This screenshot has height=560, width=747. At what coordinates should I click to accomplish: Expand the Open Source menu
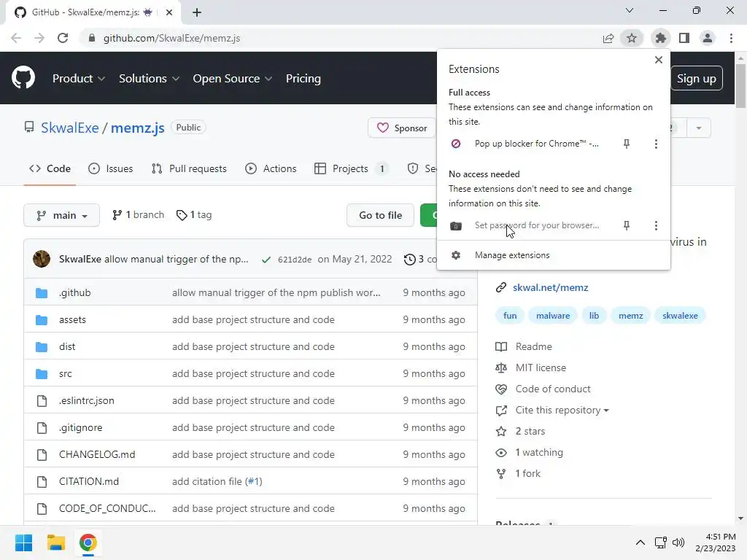coord(233,78)
